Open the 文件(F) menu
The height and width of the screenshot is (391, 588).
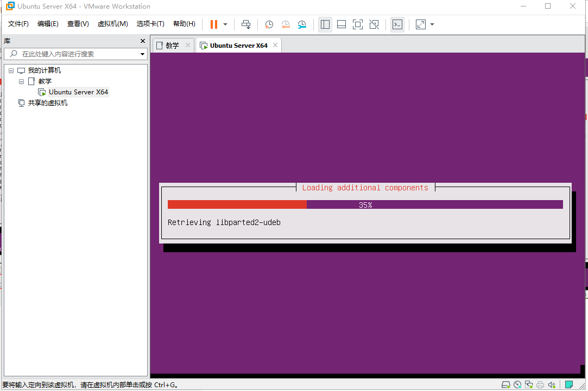[x=18, y=24]
